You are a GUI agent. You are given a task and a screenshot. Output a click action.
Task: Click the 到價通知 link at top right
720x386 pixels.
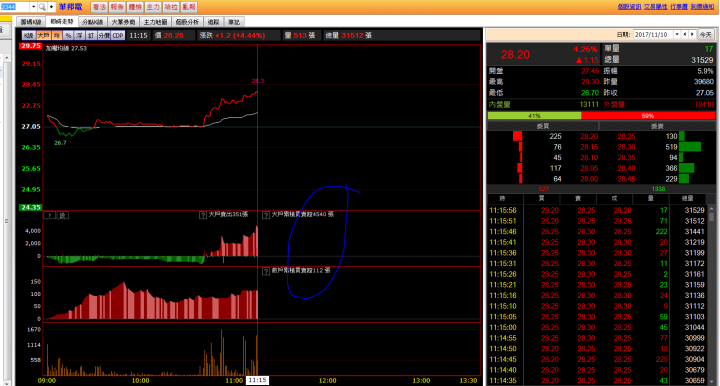click(702, 7)
